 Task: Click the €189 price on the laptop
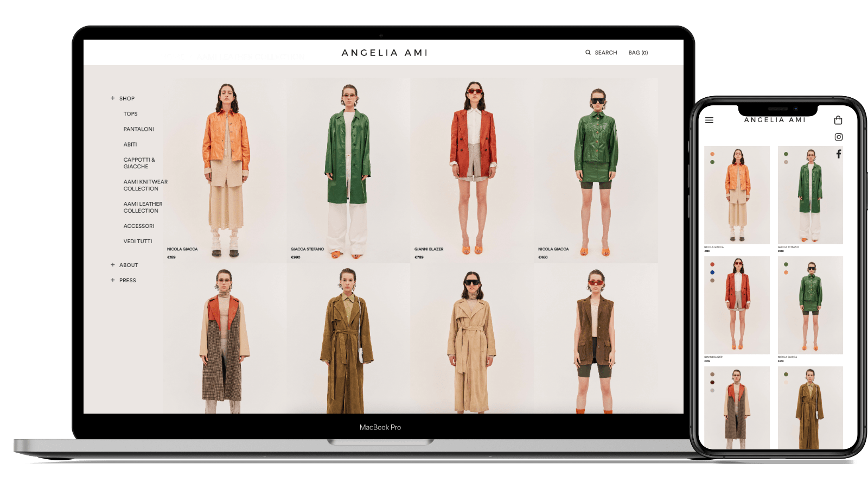171,257
